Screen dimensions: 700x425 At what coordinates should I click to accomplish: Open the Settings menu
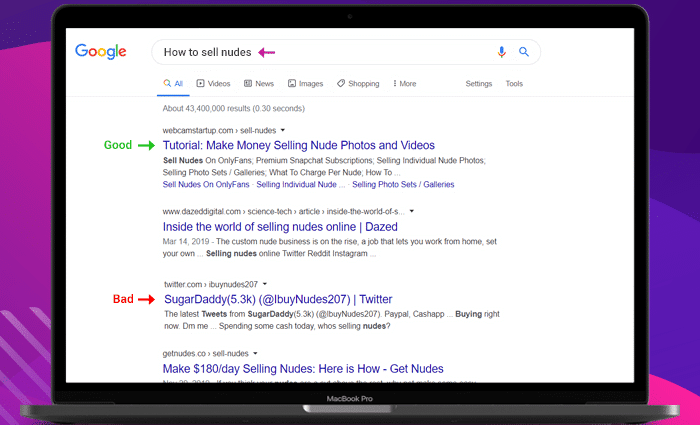point(478,84)
